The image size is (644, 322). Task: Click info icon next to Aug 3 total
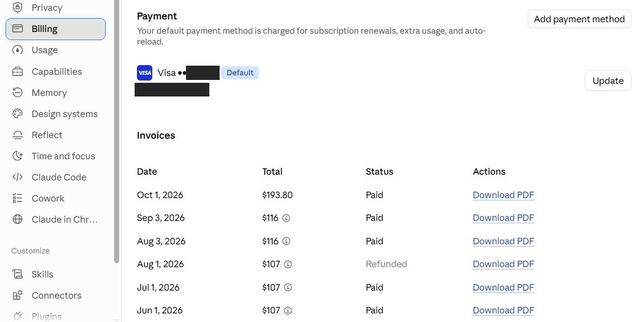(286, 241)
